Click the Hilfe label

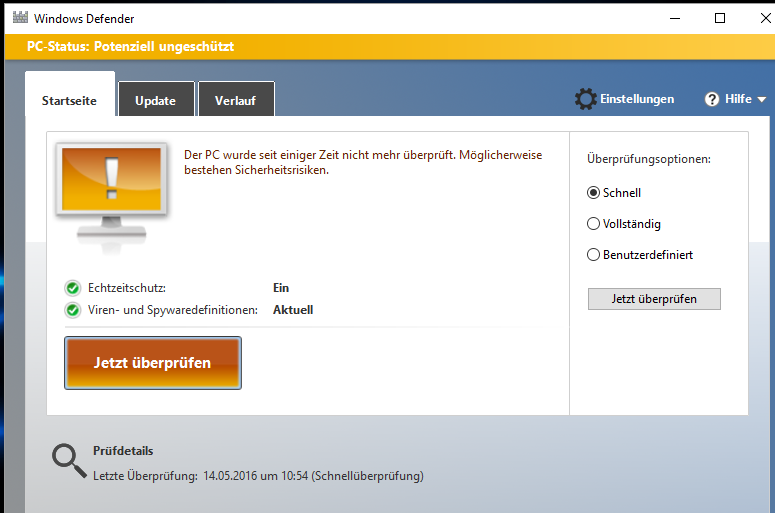point(738,99)
